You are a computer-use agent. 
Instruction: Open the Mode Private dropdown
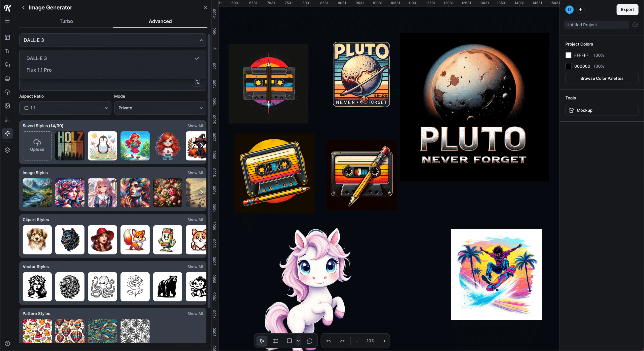point(160,108)
